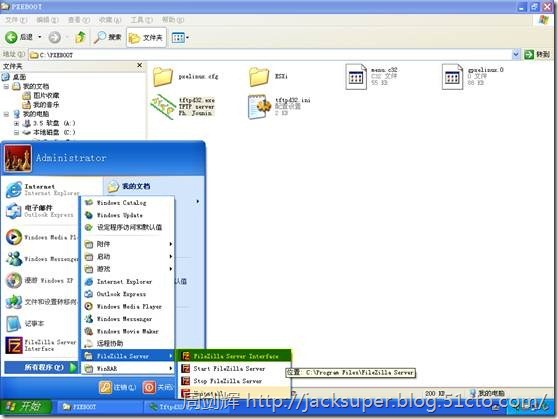This screenshot has height=419, width=558.
Task: Open the Edit (编辑) menu
Action: click(47, 20)
